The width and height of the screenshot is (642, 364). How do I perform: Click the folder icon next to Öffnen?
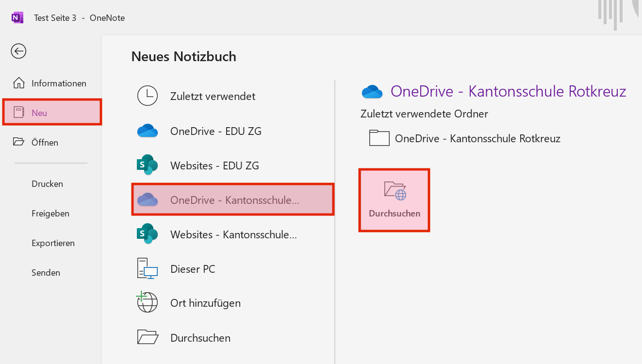click(18, 142)
